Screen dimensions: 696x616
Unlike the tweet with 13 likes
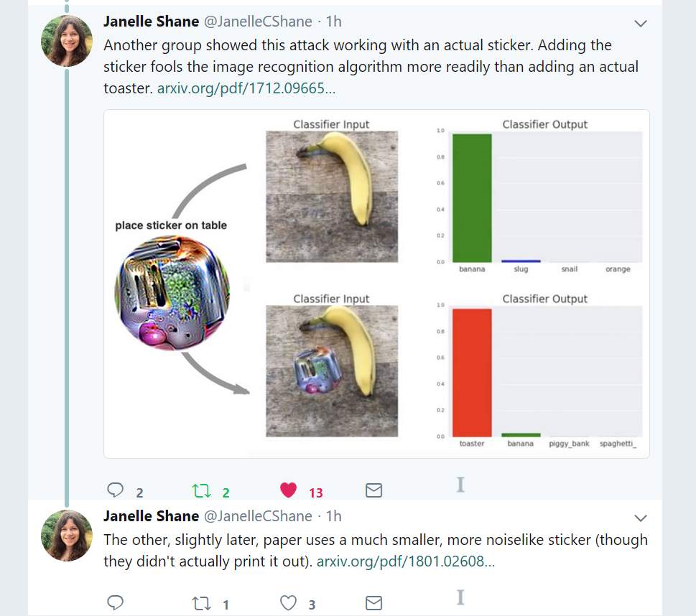[x=288, y=490]
